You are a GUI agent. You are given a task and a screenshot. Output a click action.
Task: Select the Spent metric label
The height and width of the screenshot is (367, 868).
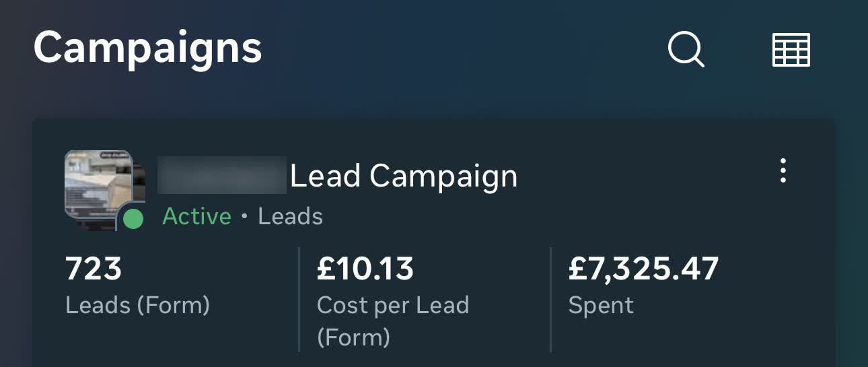pyautogui.click(x=601, y=306)
